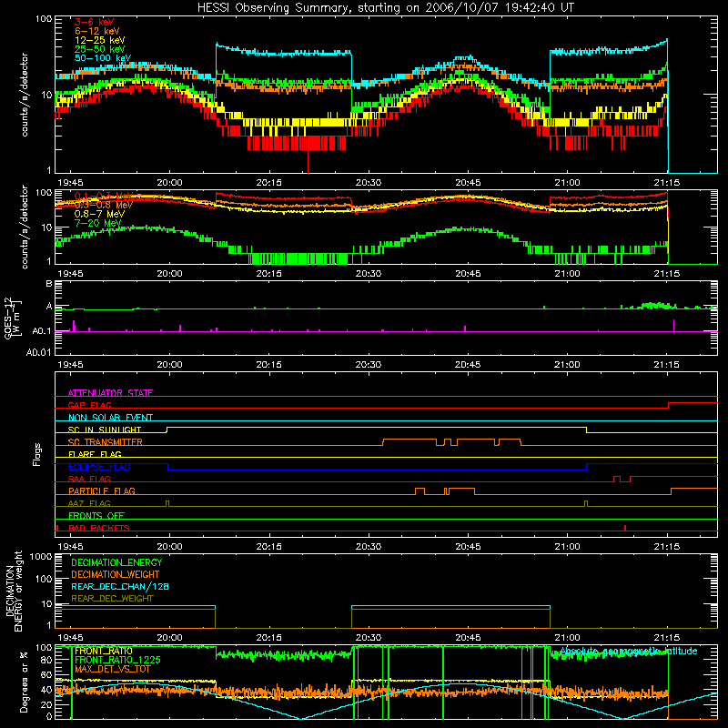Select the cyan REAR_DEC_CHAN/128 legend label

(120, 586)
